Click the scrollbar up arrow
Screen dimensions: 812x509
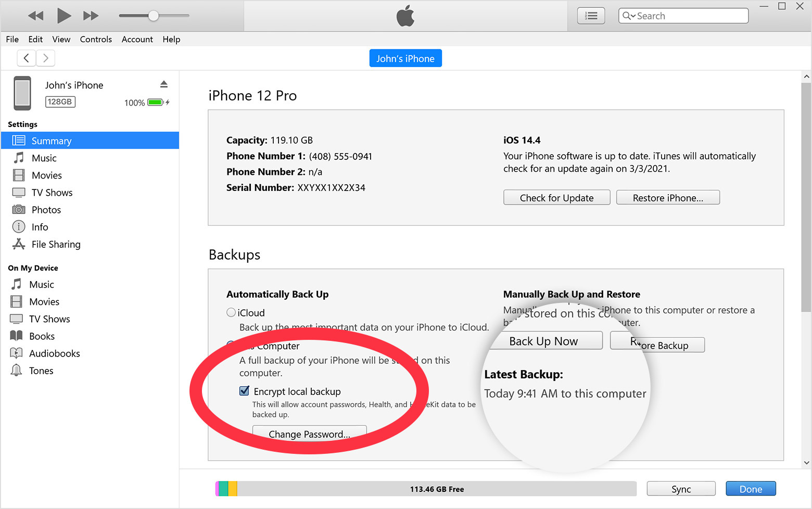point(806,77)
